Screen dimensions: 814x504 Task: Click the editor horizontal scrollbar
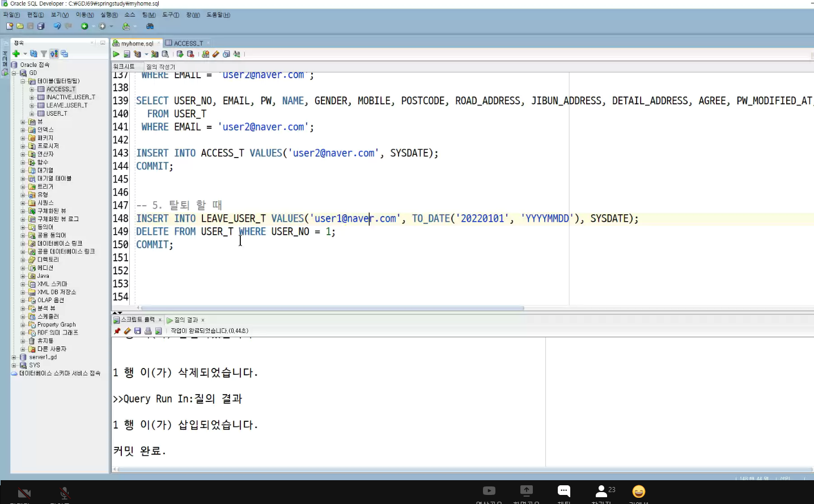[x=332, y=308]
